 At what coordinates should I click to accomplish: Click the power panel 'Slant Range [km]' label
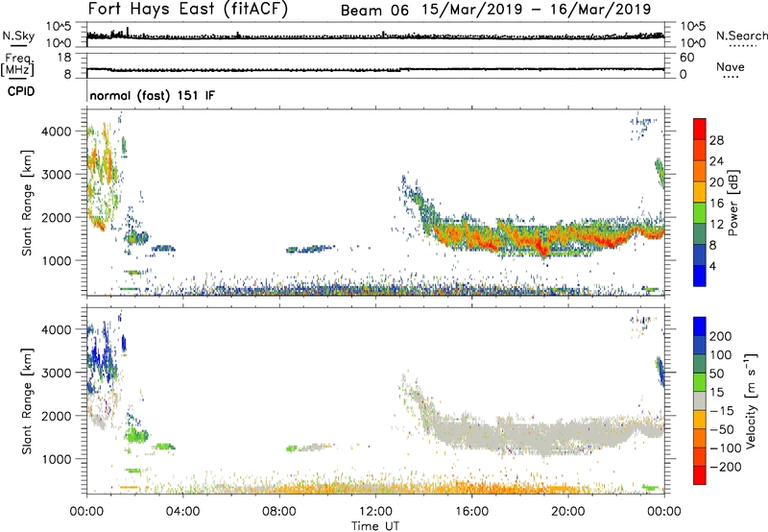coord(27,203)
